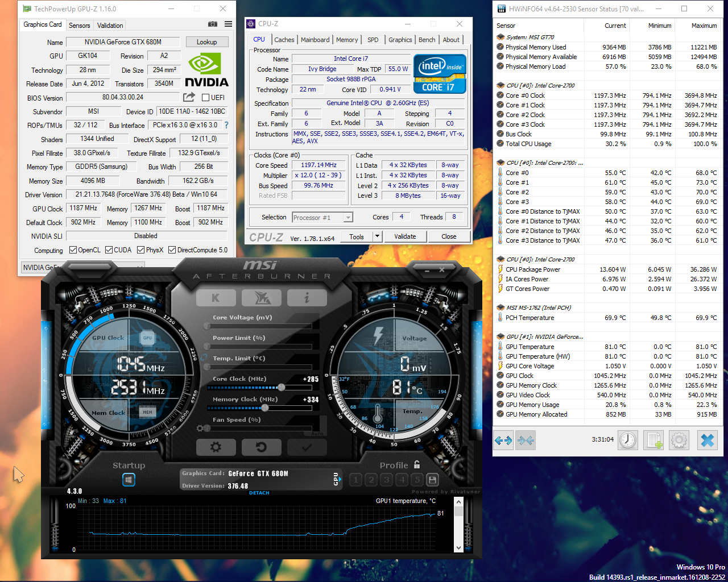Click the Core Voltage slider handle
The width and height of the screenshot is (728, 582).
tap(208, 326)
